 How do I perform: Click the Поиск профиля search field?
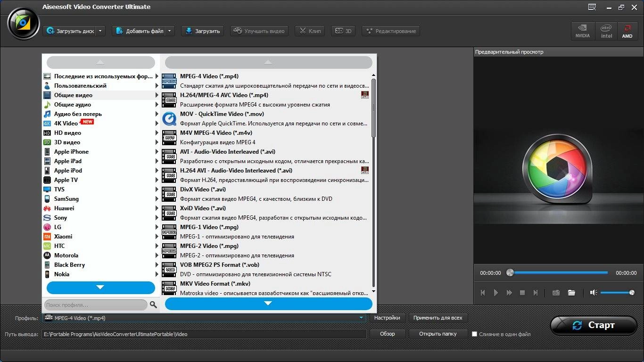[96, 305]
